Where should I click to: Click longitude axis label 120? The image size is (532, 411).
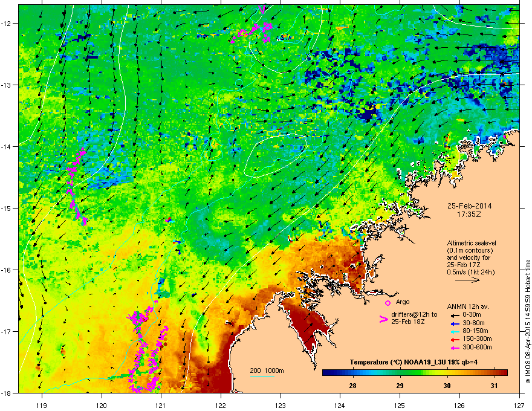click(x=102, y=406)
